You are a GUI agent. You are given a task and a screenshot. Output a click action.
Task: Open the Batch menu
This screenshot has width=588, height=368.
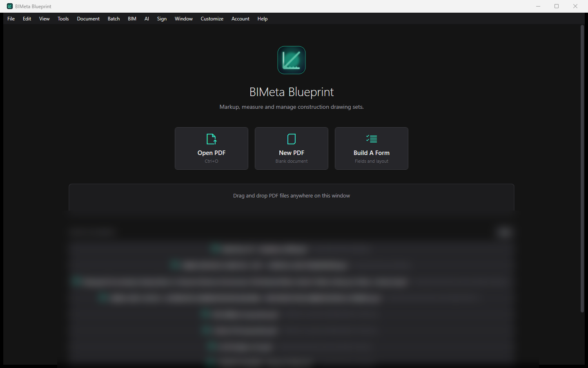(114, 19)
